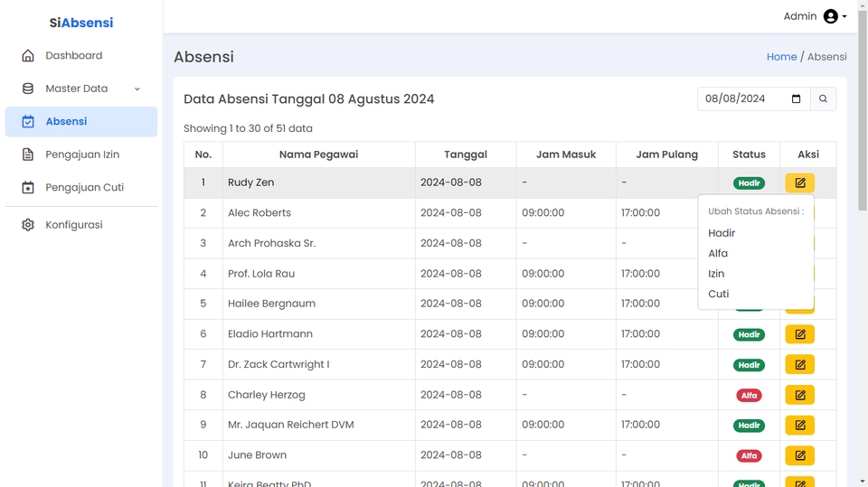
Task: Open the calendar picker icon in date field
Action: (x=796, y=99)
